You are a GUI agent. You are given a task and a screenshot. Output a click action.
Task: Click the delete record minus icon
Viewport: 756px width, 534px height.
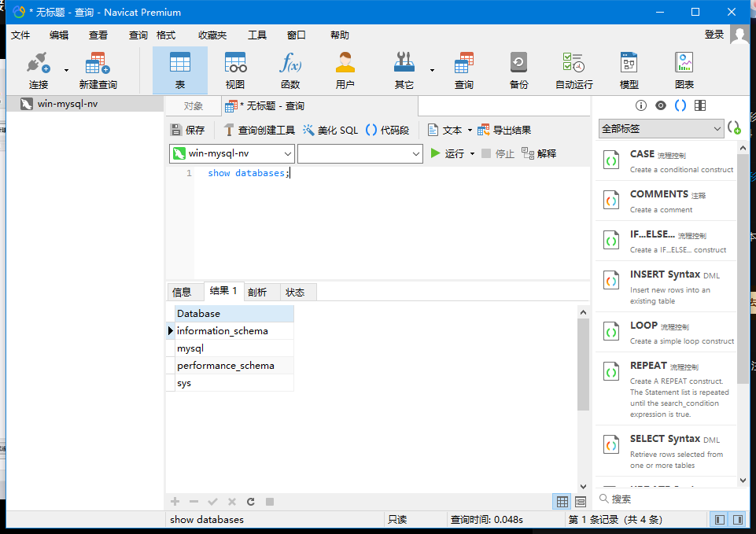click(x=194, y=502)
